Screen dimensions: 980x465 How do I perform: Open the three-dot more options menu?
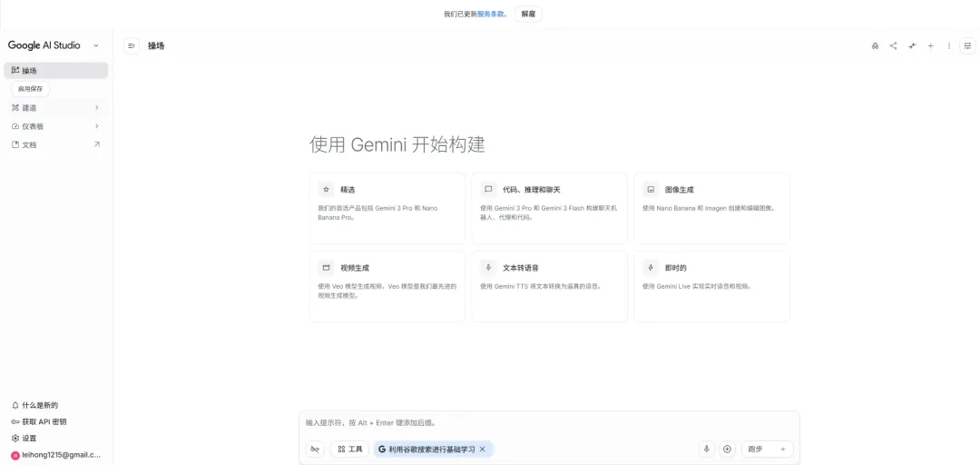click(x=949, y=45)
